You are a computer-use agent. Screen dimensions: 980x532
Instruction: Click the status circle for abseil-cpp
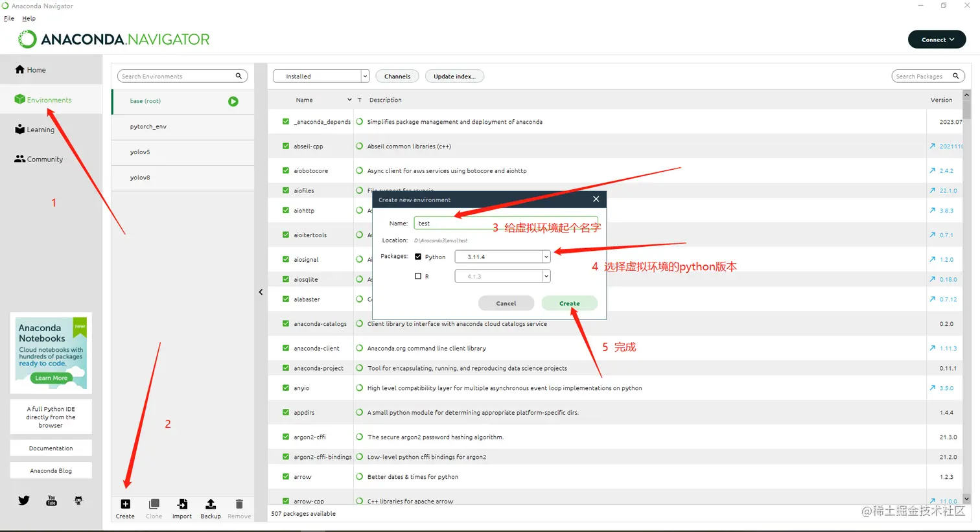(360, 146)
